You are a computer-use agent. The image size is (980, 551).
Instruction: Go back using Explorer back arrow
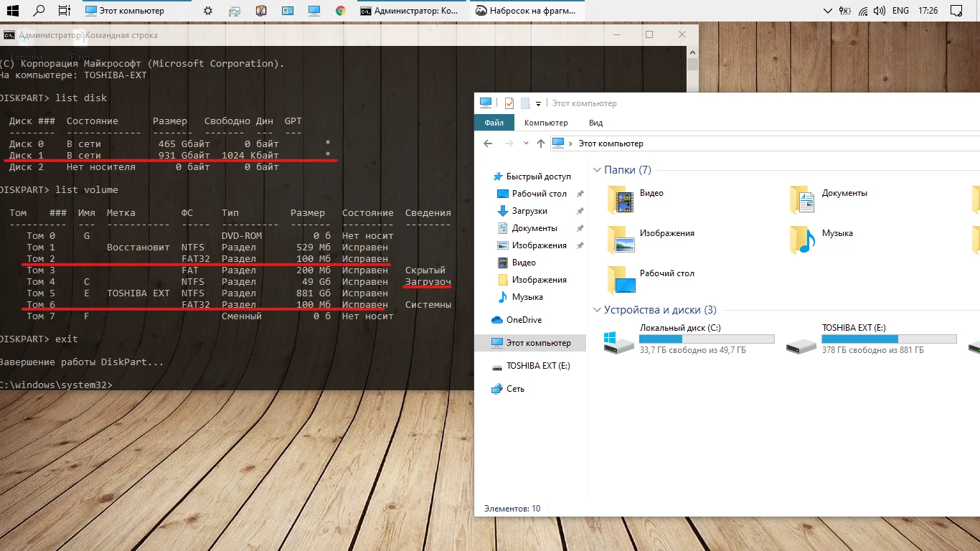click(x=489, y=143)
